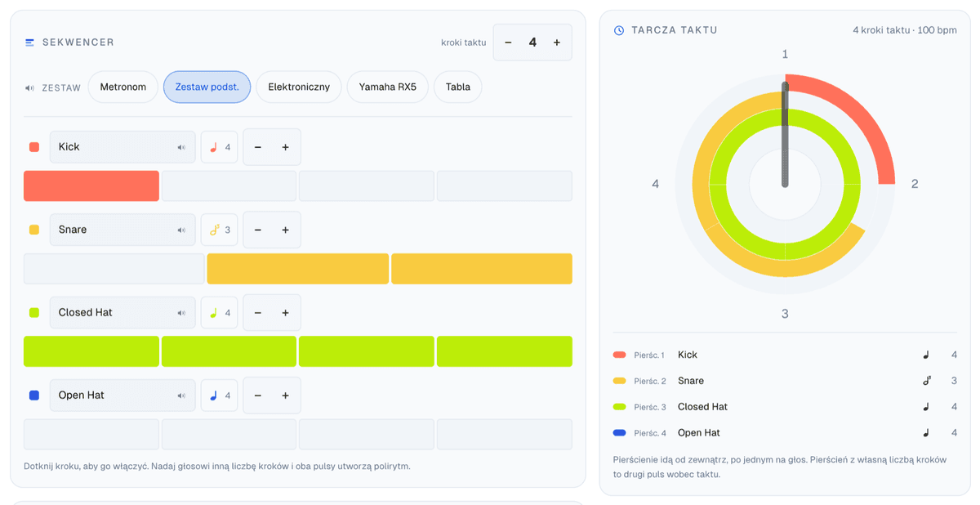This screenshot has width=980, height=505.
Task: Disable the last Snare step
Action: [482, 269]
